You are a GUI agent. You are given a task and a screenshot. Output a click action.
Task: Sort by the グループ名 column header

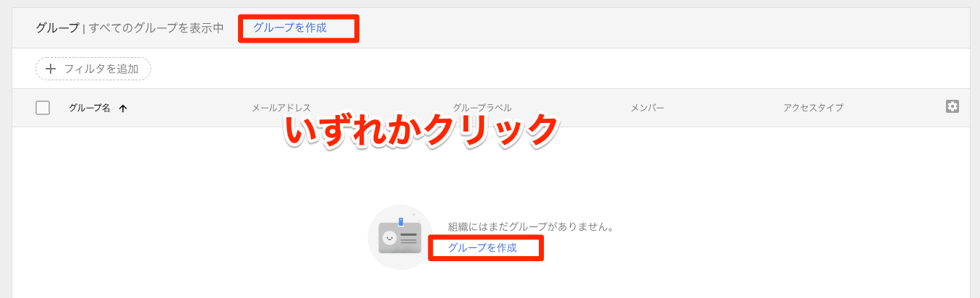89,108
